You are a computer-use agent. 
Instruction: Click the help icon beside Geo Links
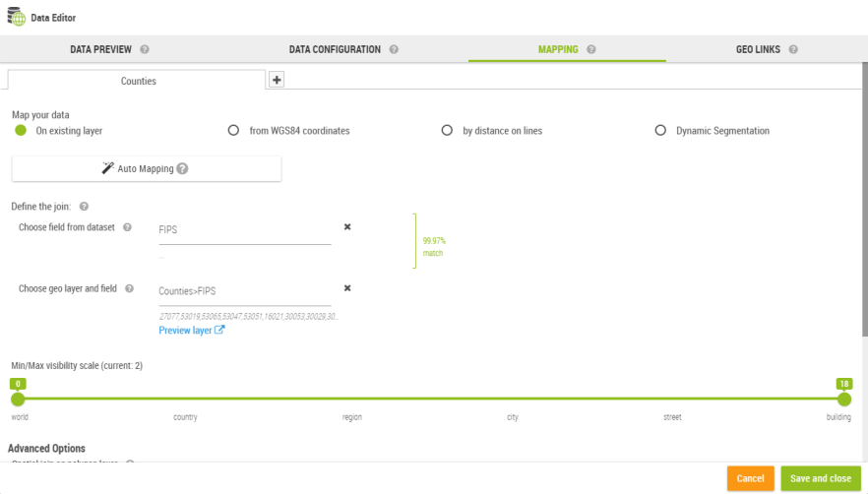click(x=793, y=49)
